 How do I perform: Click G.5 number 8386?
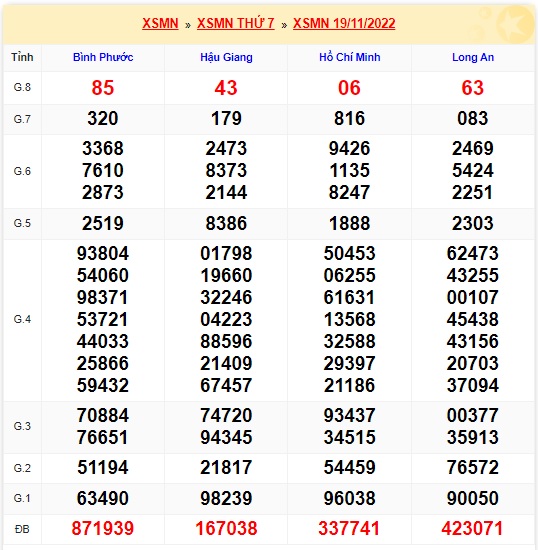[x=226, y=223]
